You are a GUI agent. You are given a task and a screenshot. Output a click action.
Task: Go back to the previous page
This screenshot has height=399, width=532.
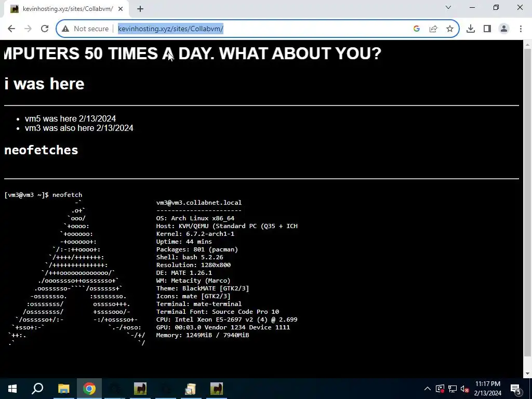[11, 29]
